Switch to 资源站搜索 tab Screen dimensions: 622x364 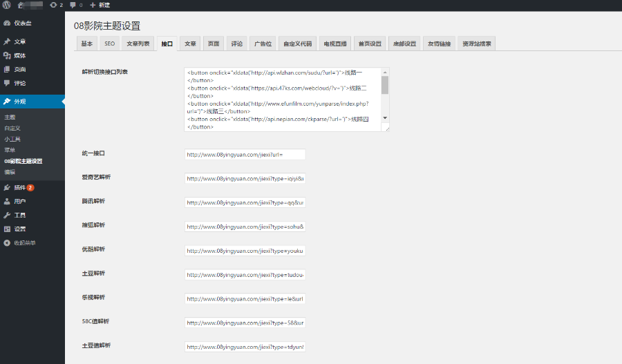[x=476, y=44]
